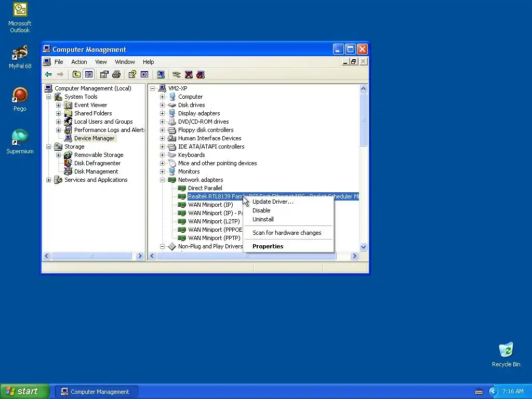This screenshot has height=399, width=532.
Task: Expand the Removable Storage node
Action: (58, 155)
